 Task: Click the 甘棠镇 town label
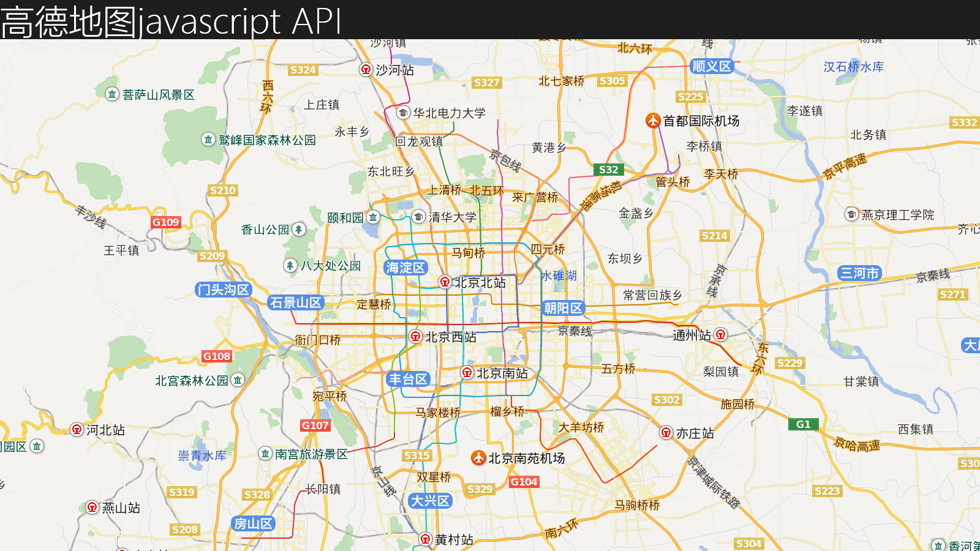tap(861, 381)
